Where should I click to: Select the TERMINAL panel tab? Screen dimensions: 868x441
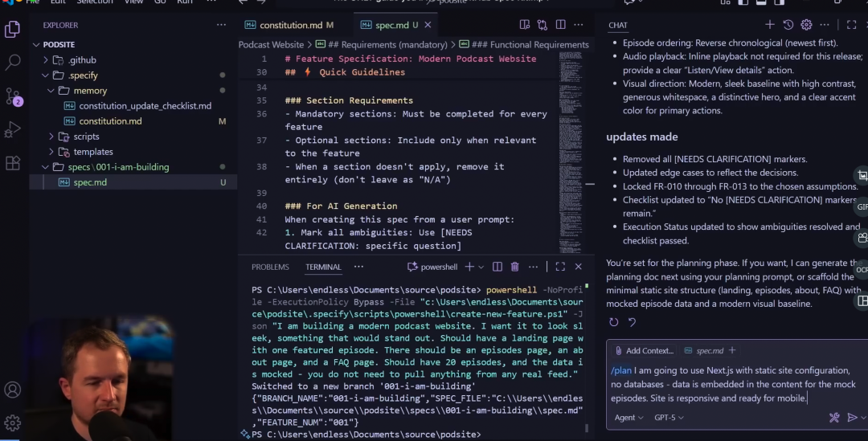click(323, 267)
